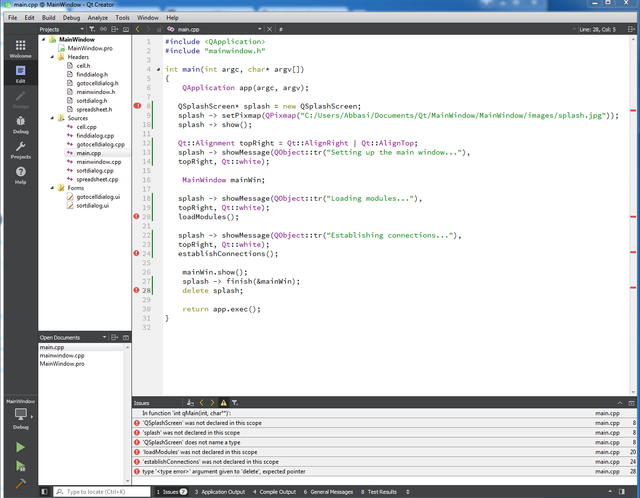The width and height of the screenshot is (640, 498).
Task: Split the editor view
Action: [631, 29]
